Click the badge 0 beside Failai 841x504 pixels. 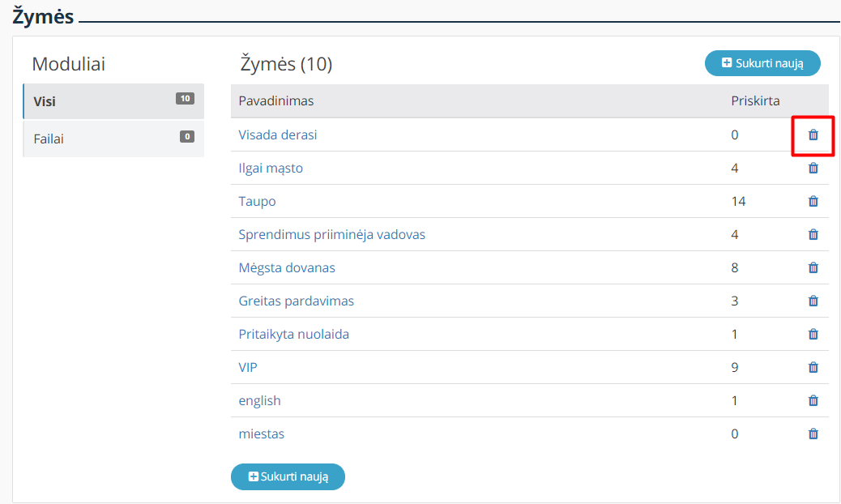pos(186,136)
